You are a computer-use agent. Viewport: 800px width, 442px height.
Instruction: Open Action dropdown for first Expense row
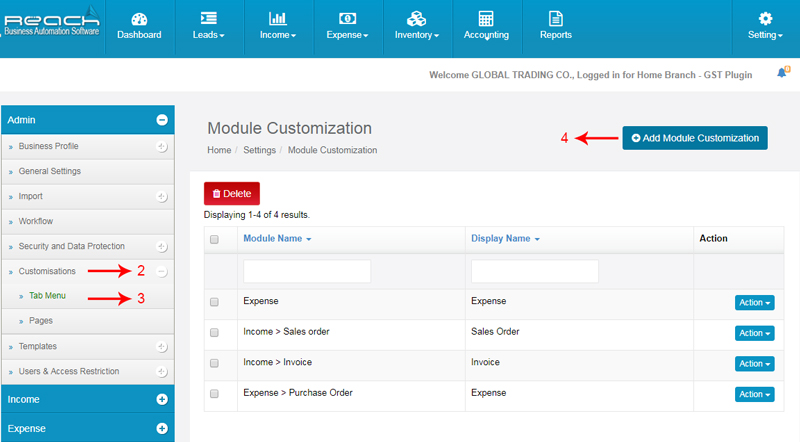(x=755, y=302)
